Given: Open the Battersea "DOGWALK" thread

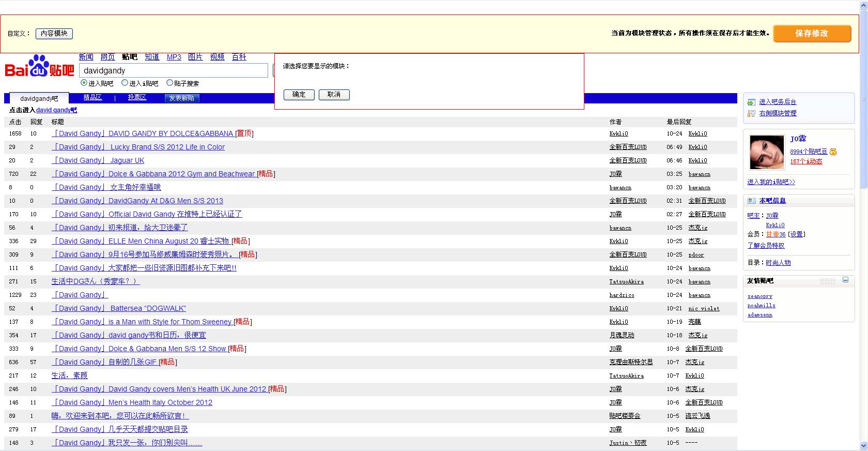Looking at the screenshot, I should pyautogui.click(x=119, y=308).
